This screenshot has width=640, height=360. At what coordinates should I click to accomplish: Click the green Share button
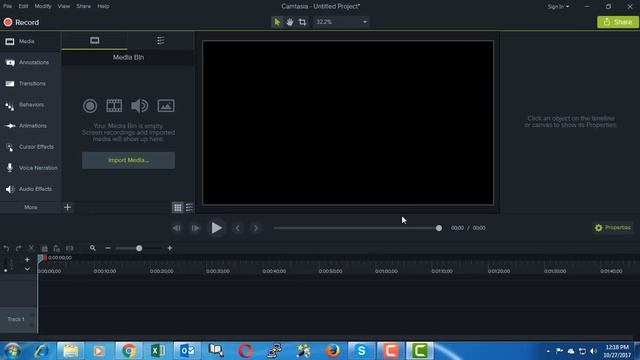618,22
